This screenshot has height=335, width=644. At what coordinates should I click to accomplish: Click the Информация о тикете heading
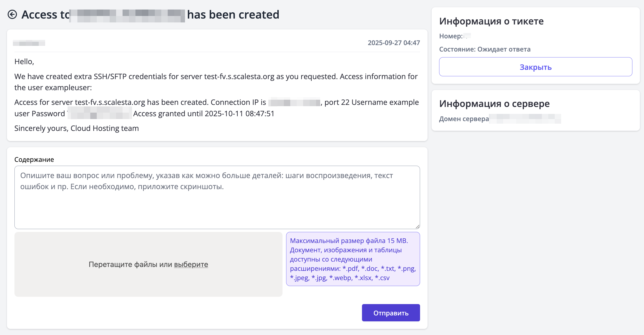(491, 21)
